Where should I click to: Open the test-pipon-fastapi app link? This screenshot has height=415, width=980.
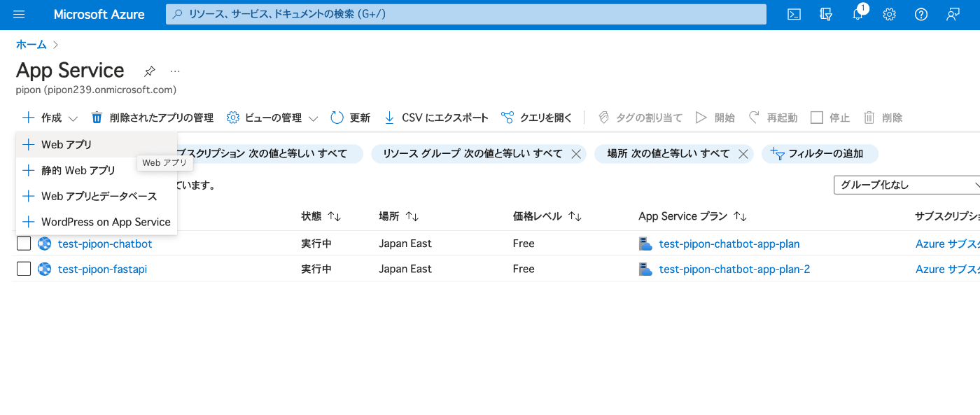(102, 269)
